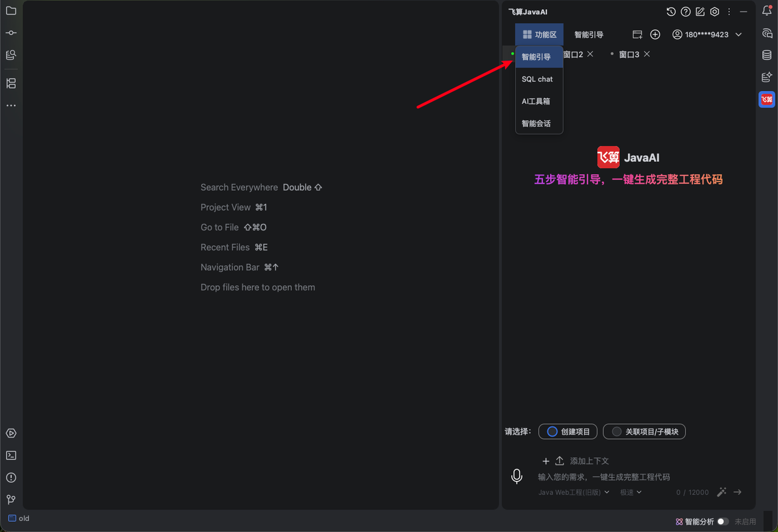This screenshot has height=532, width=778.
Task: Click the 飞算JavaAI panel title
Action: tap(528, 12)
